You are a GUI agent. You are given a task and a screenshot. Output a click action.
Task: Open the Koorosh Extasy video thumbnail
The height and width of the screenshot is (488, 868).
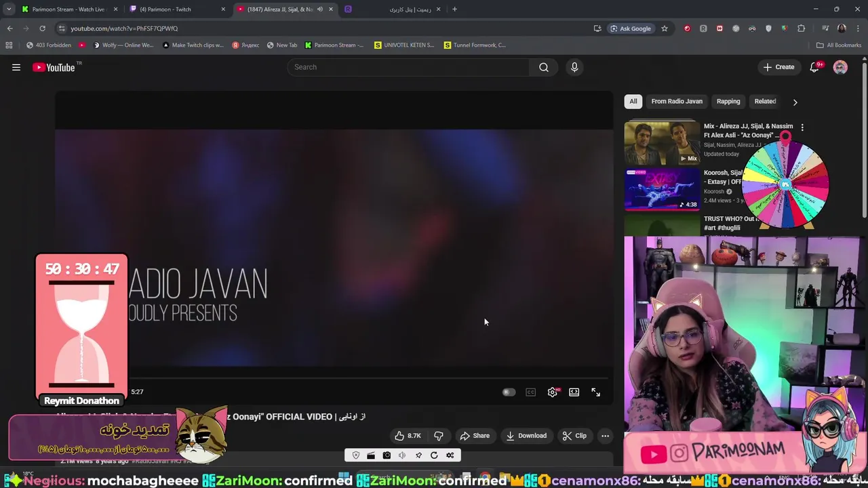(662, 189)
